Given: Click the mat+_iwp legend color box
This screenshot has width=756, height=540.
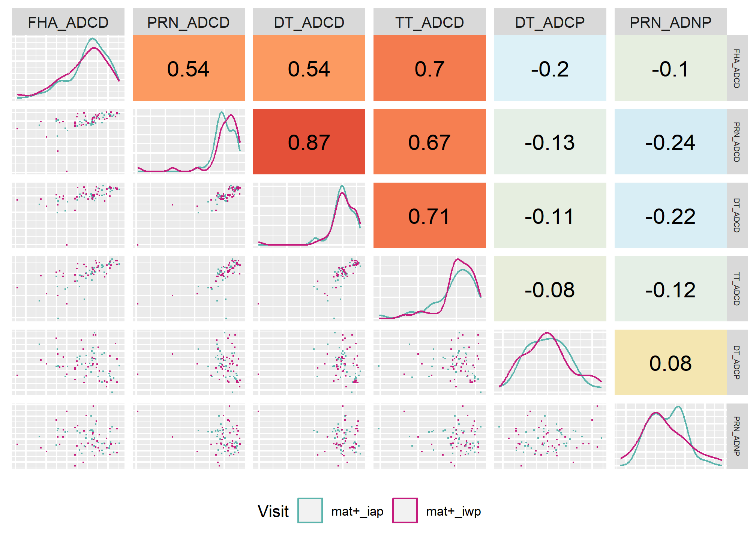Looking at the screenshot, I should point(405,510).
